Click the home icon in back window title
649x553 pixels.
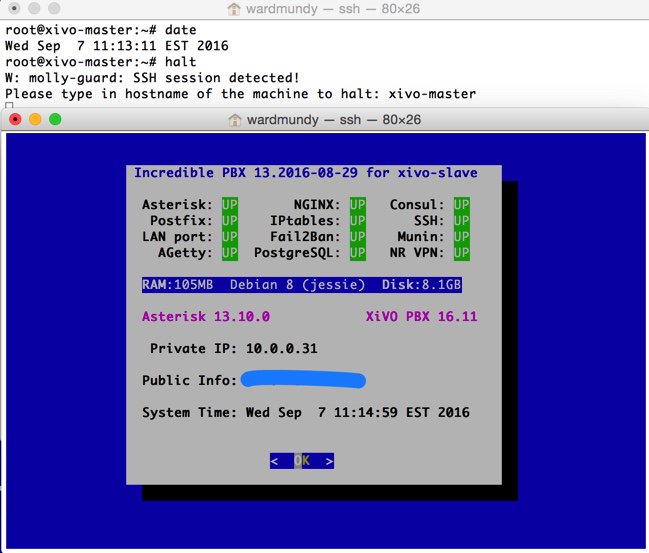tap(234, 9)
